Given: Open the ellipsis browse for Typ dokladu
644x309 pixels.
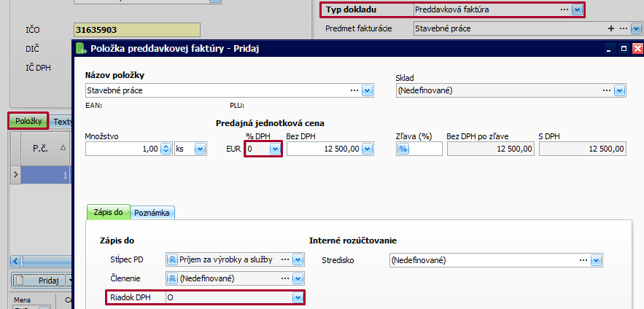Looking at the screenshot, I should [565, 10].
